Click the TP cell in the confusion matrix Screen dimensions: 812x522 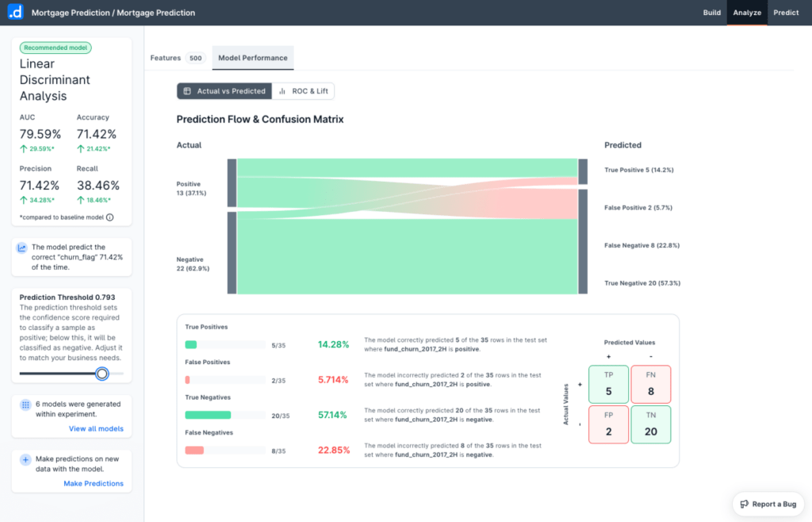(608, 384)
